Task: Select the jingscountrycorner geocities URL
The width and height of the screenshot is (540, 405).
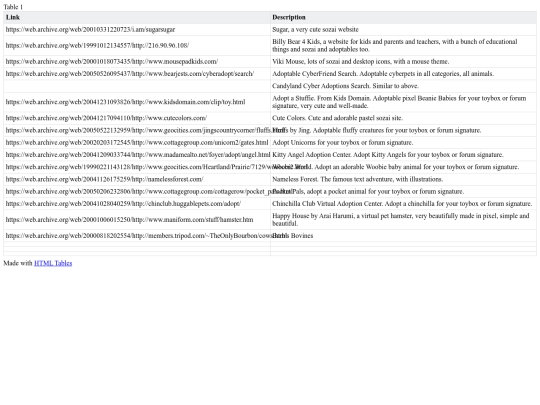Action: [145, 130]
